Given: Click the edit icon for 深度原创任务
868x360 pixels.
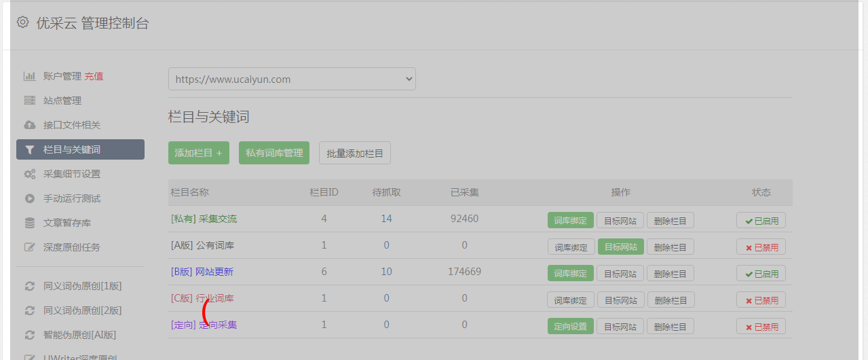Looking at the screenshot, I should (30, 247).
